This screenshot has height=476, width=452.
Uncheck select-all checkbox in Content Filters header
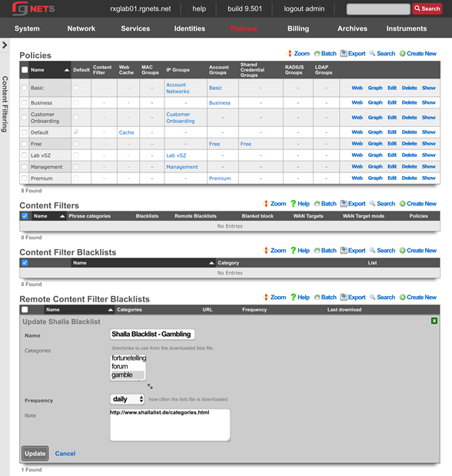[x=25, y=216]
